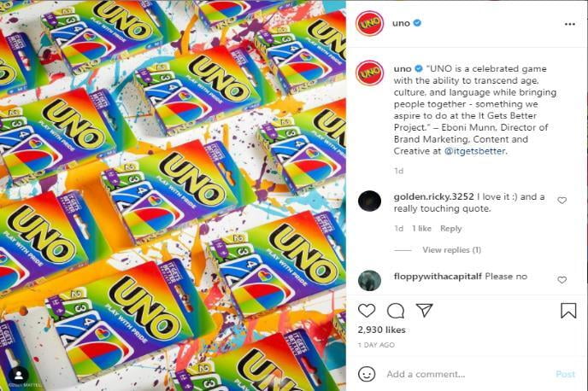Click the Post comment button
588x391 pixels.
pos(565,374)
